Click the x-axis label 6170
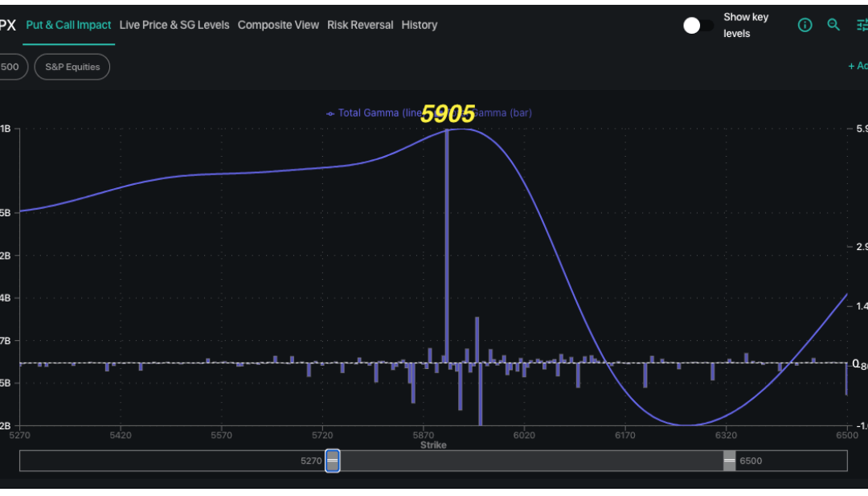868x496 pixels. pos(625,435)
